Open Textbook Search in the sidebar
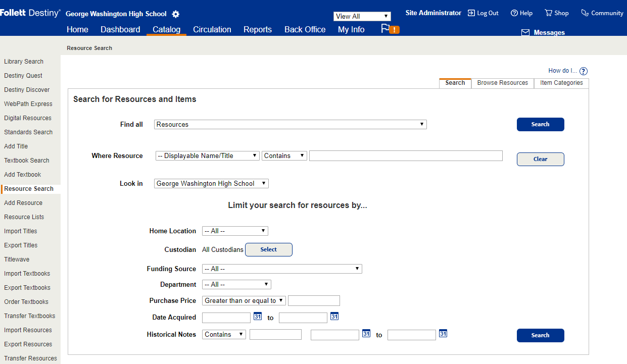Viewport: 627px width, 364px height. [x=27, y=161]
